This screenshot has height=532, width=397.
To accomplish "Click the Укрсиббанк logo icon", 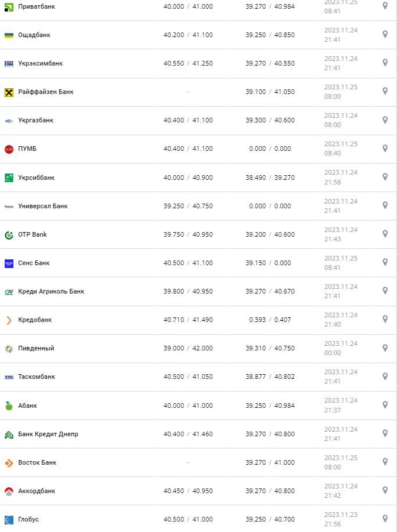I will tap(9, 178).
